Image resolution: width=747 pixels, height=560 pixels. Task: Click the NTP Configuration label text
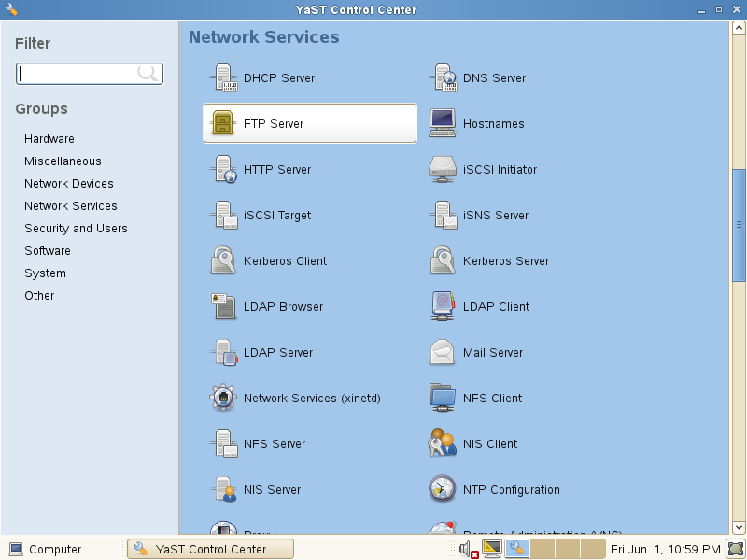(511, 489)
